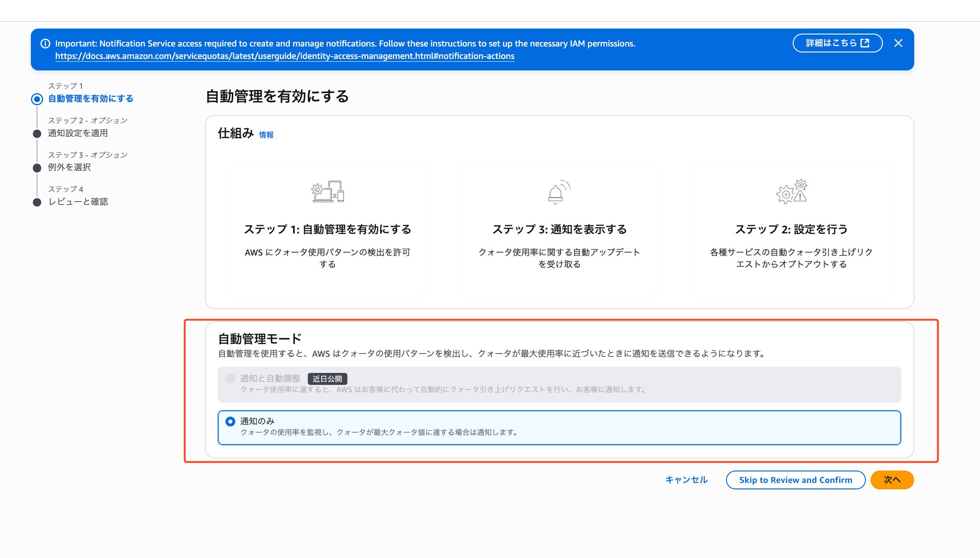Jump to レビューと確認 wizard step
The height and width of the screenshot is (558, 980).
pyautogui.click(x=78, y=202)
